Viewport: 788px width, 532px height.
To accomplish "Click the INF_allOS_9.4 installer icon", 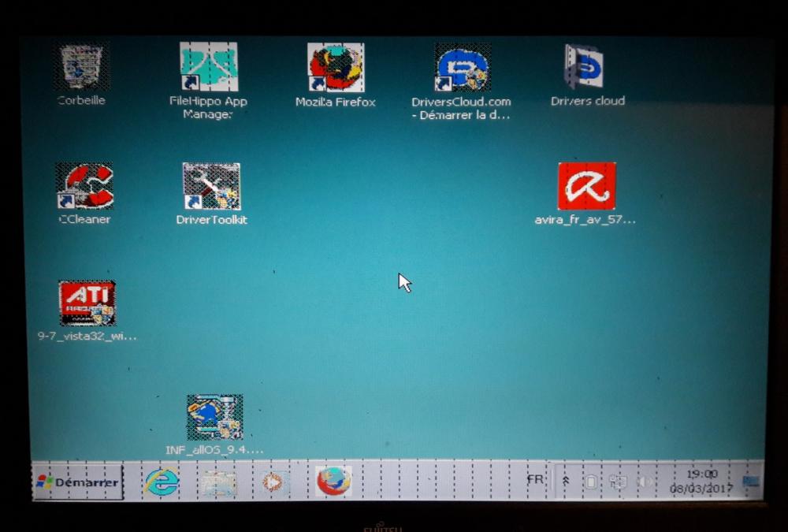I will [214, 418].
